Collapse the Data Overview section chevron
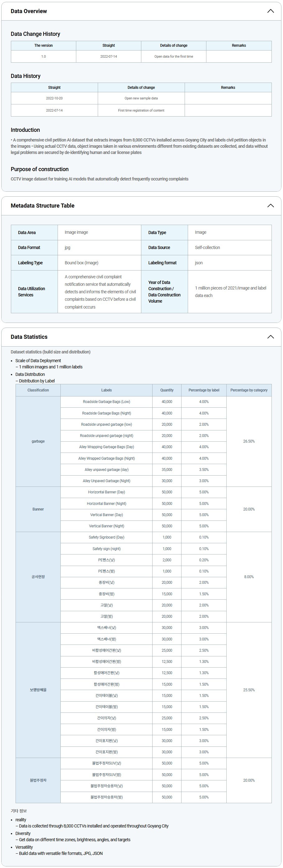This screenshot has width=283, height=868. (270, 11)
